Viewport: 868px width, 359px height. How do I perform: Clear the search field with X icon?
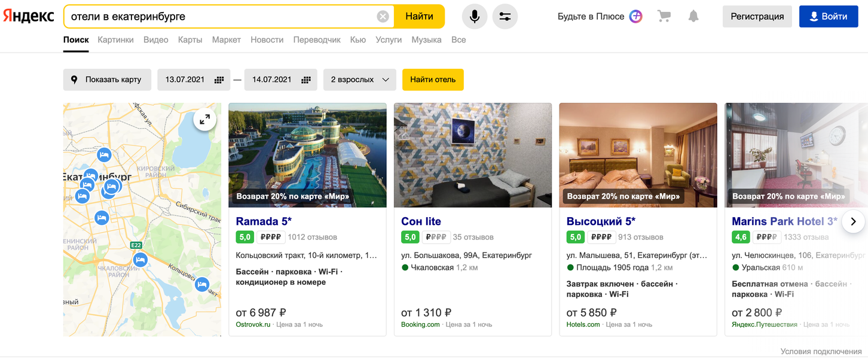coord(383,17)
